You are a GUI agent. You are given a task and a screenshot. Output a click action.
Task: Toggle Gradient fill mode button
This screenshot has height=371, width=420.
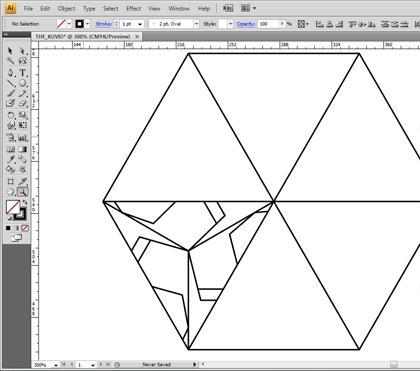tap(16, 228)
